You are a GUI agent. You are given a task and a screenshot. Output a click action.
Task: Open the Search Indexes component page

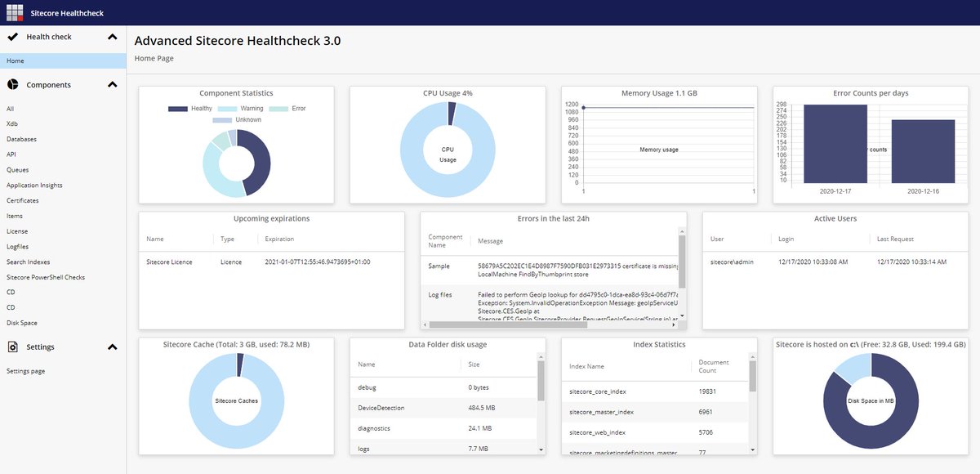28,262
